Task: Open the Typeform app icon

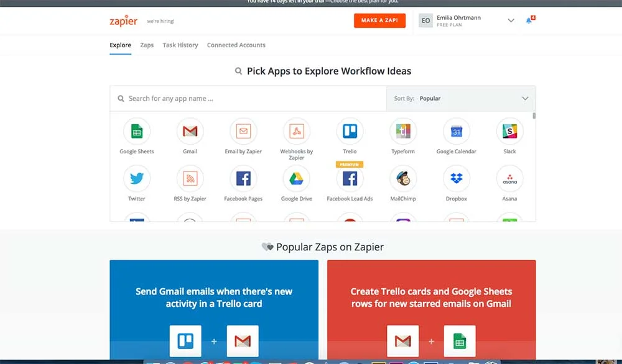Action: pyautogui.click(x=403, y=131)
